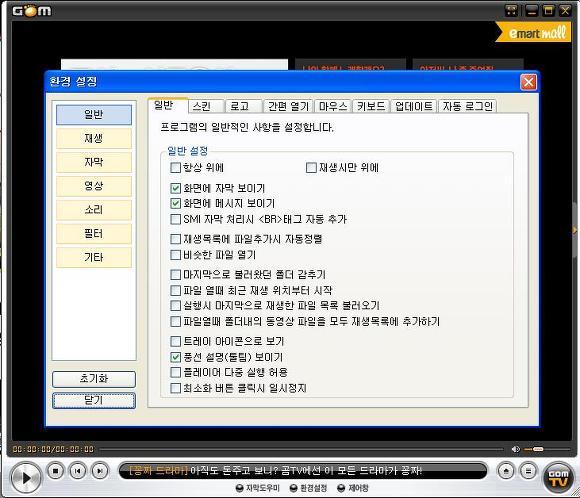Check 마지막으로 불러왔던 폴더 감추기
580x498 pixels.
175,275
